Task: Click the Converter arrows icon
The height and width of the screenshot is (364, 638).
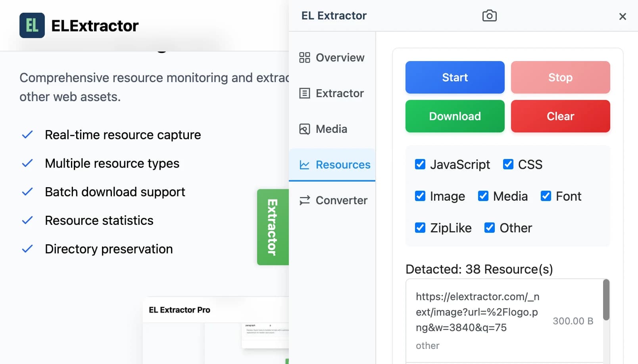Action: coord(304,200)
